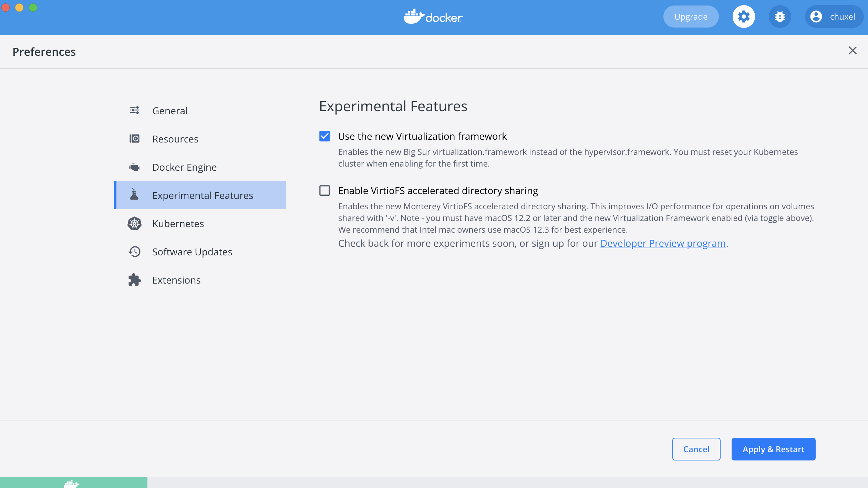Enable VirtioFS accelerated directory sharing
Screen dimensions: 868x488
point(324,191)
